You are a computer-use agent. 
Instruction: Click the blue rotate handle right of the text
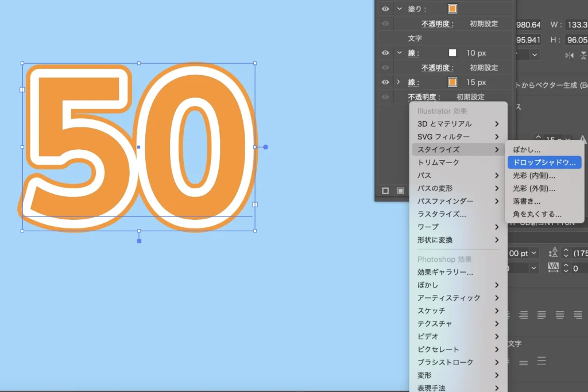[265, 147]
